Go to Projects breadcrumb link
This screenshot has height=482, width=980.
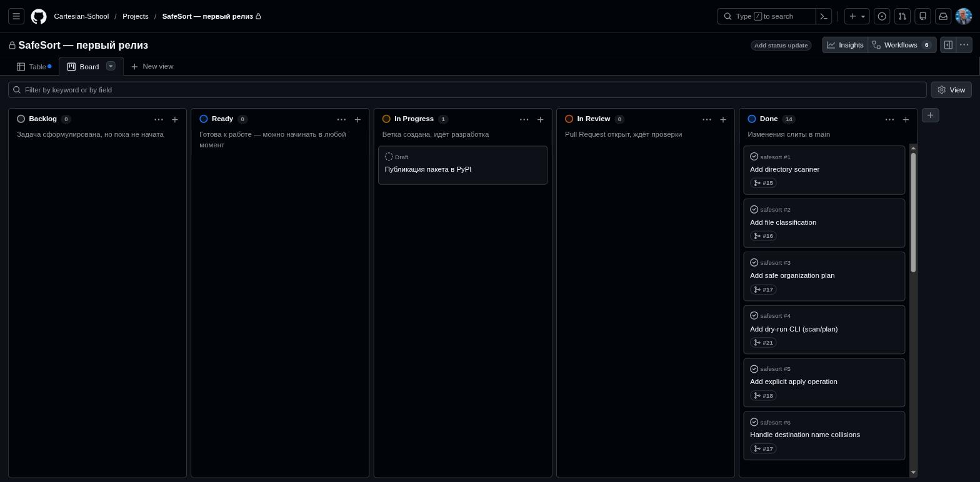(136, 16)
